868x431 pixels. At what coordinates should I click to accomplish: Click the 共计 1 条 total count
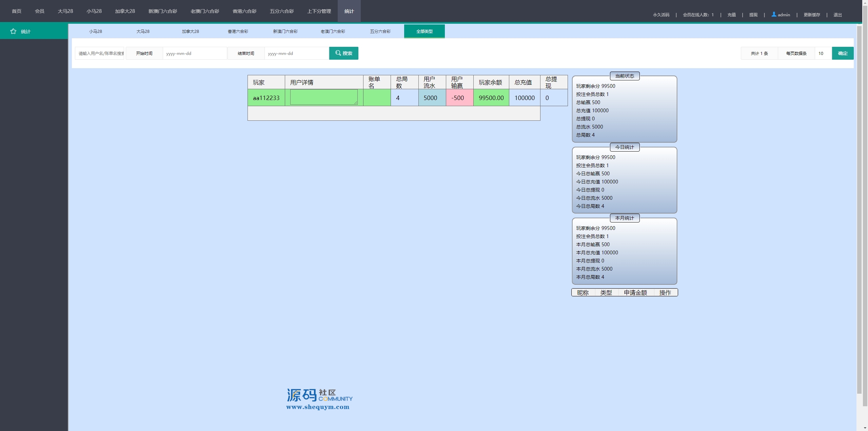(x=759, y=53)
